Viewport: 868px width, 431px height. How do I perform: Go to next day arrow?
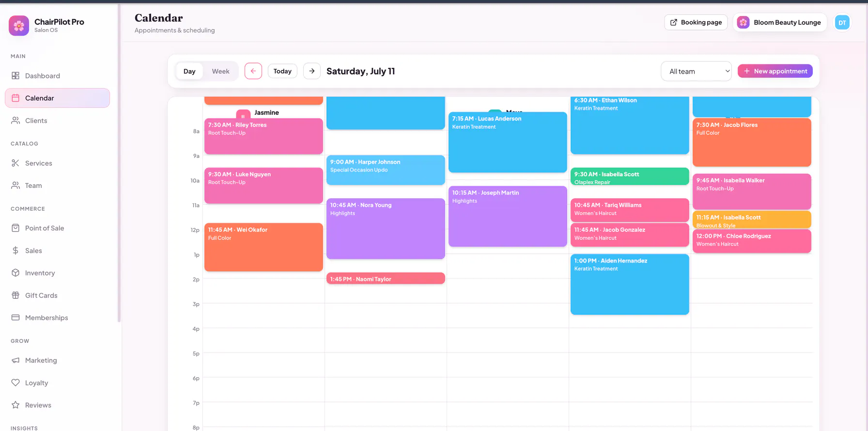(312, 71)
